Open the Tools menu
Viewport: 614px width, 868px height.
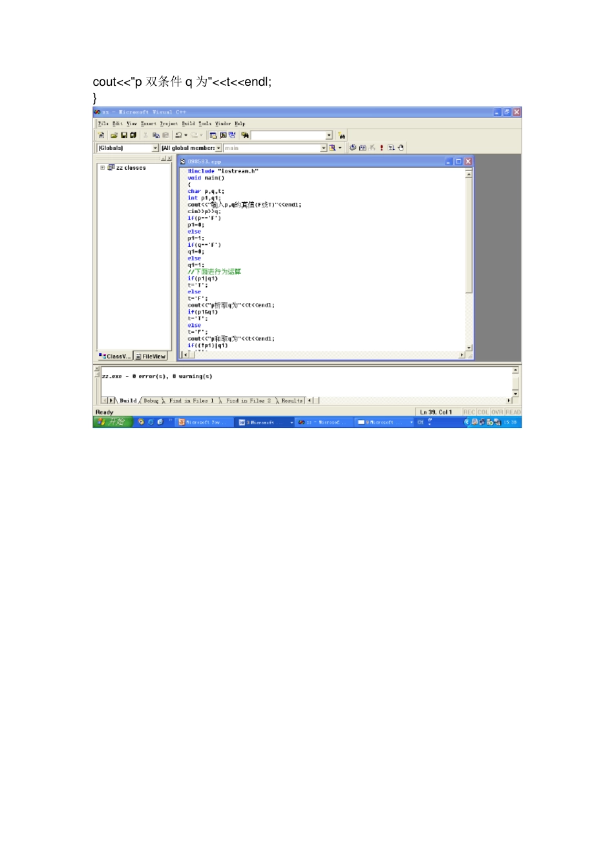click(205, 123)
